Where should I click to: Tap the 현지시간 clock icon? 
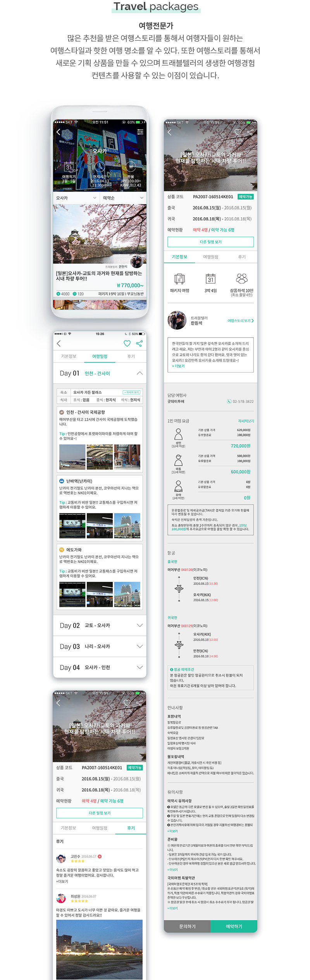click(x=100, y=166)
